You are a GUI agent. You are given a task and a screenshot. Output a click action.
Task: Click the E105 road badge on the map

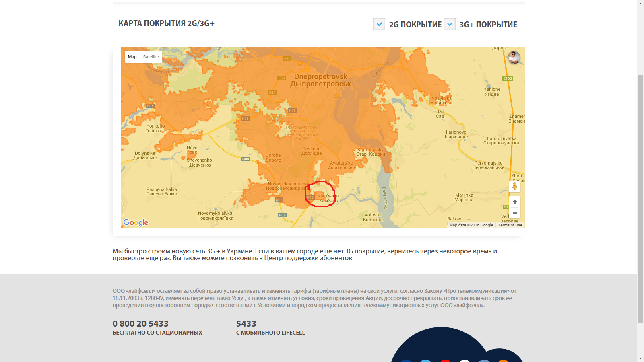[x=508, y=78]
